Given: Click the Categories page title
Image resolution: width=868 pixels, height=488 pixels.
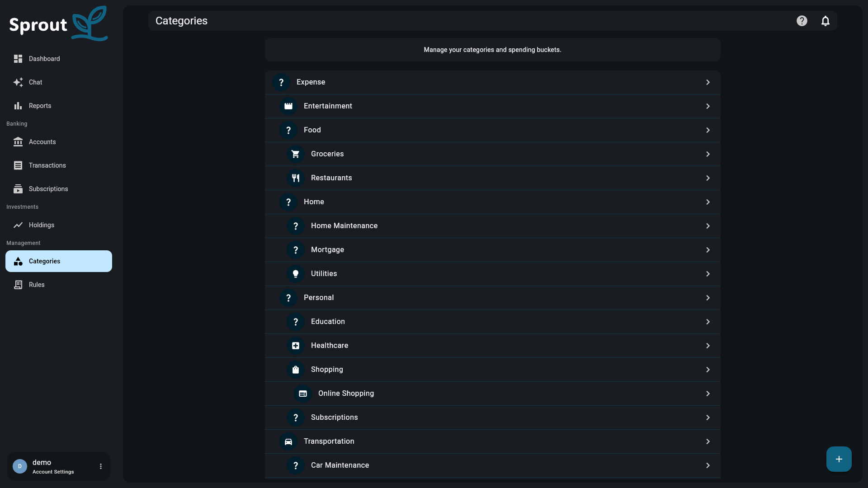Looking at the screenshot, I should (x=181, y=21).
